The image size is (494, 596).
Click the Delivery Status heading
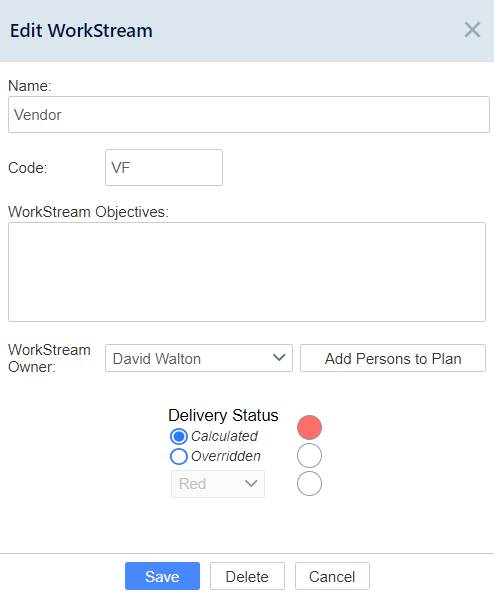pyautogui.click(x=223, y=415)
